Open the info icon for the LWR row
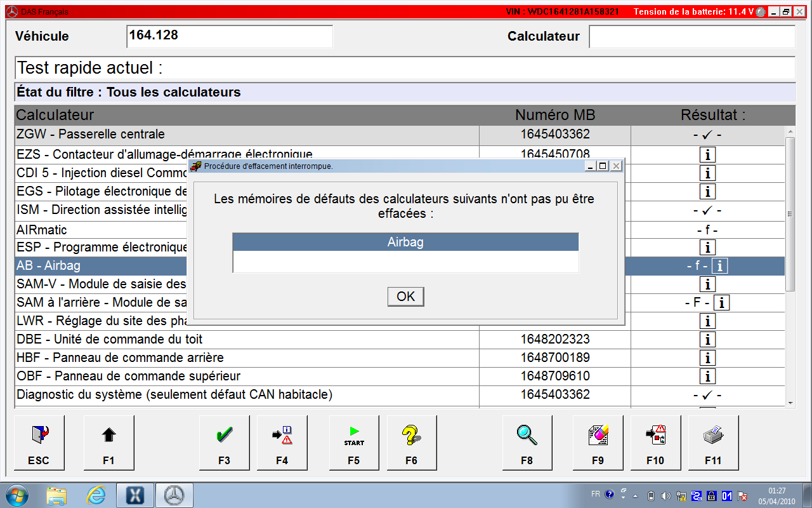Image resolution: width=812 pixels, height=508 pixels. pos(707,321)
